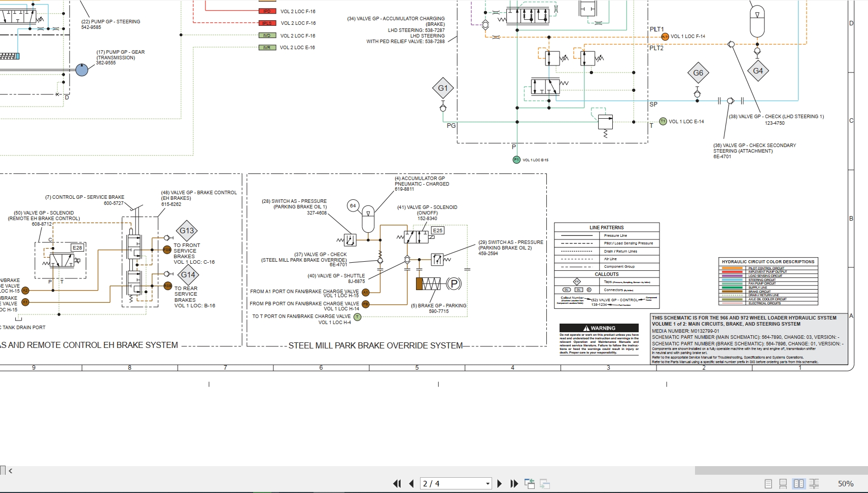Click '(37) VALVE GP - CHECK' label
868x493 pixels.
pyautogui.click(x=321, y=255)
